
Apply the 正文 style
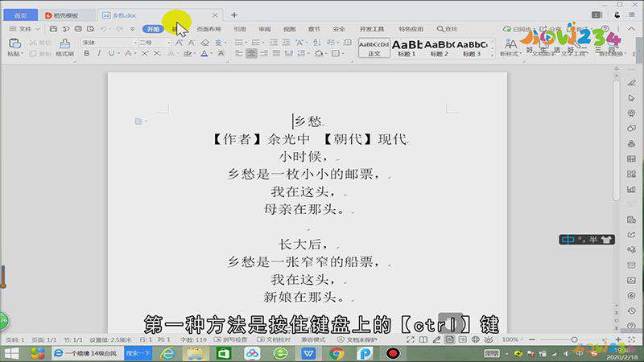[374, 48]
